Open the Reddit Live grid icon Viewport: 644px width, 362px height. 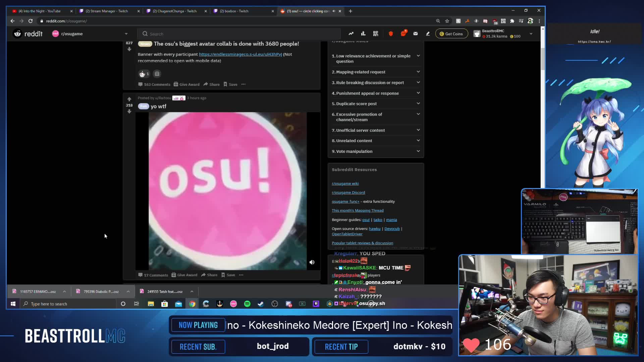tap(376, 34)
